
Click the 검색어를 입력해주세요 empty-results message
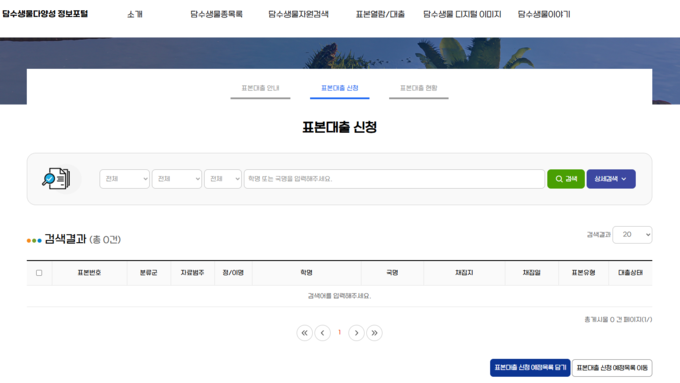[x=340, y=296]
